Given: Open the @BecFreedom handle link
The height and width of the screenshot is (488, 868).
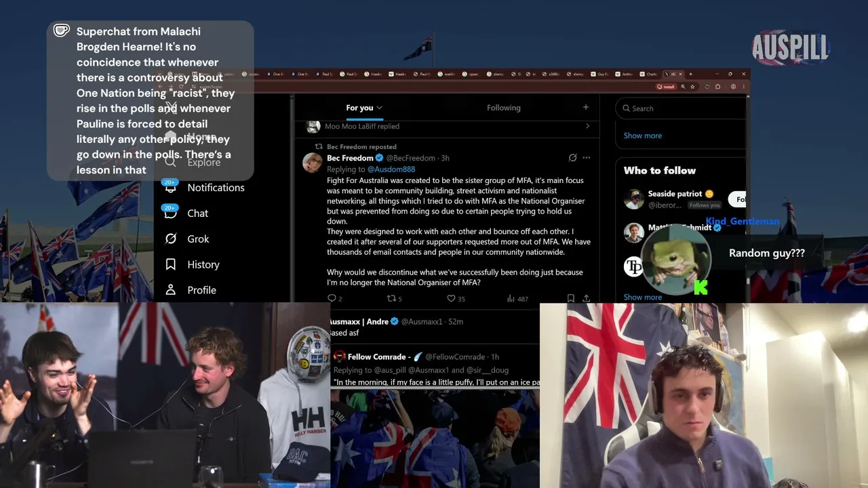Looking at the screenshot, I should click(x=412, y=158).
